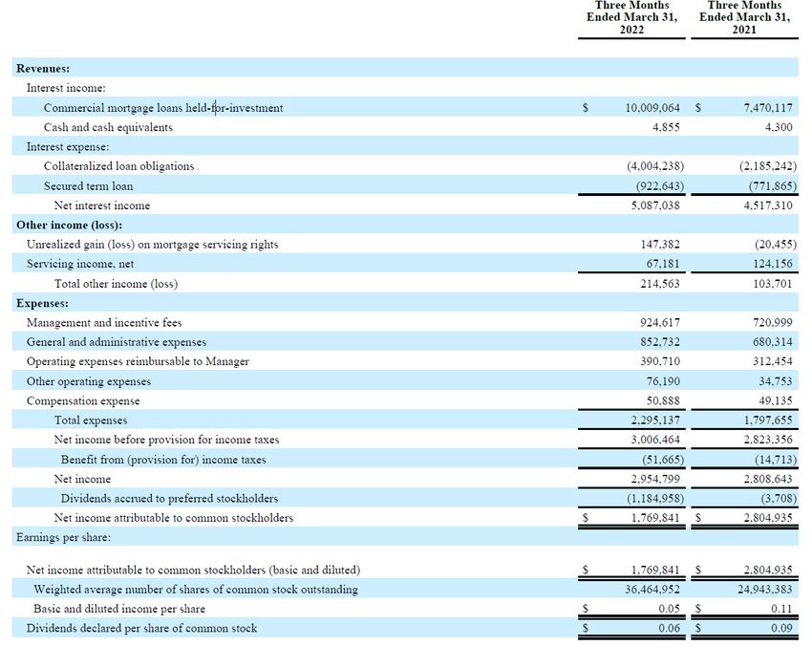Click the 36,464,952 weighted average shares value

652,590
